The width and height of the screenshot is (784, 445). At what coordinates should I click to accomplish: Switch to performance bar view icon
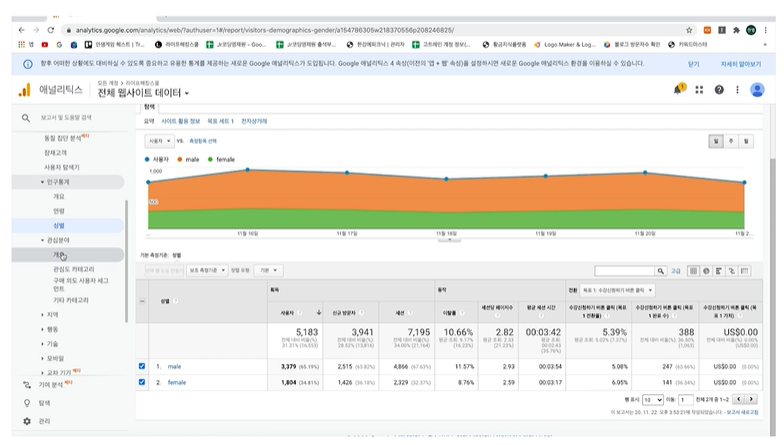(x=718, y=271)
